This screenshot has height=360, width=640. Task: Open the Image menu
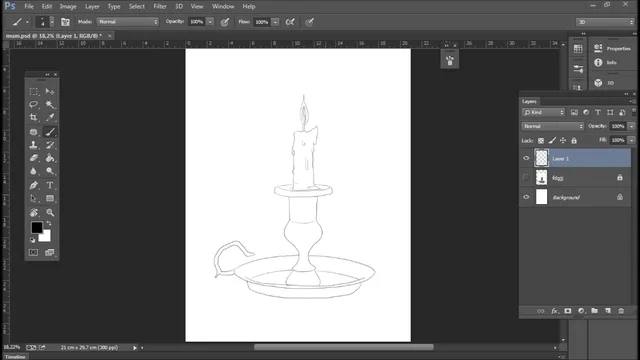(68, 7)
